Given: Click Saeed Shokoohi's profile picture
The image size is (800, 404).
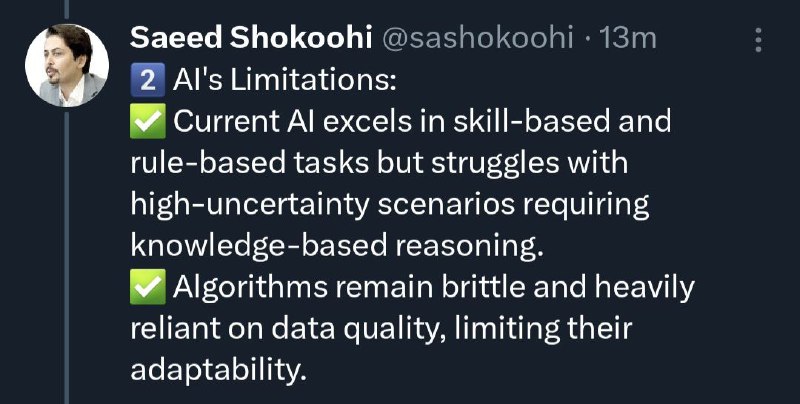Looking at the screenshot, I should [x=67, y=65].
